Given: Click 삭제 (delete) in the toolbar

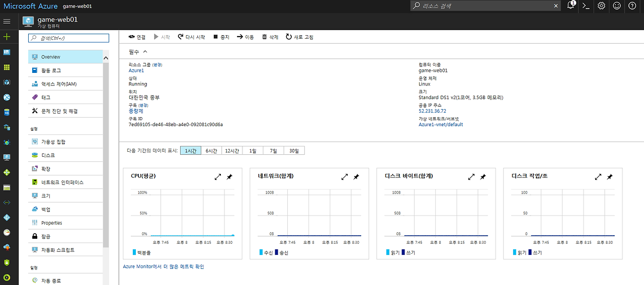Looking at the screenshot, I should click(x=270, y=37).
